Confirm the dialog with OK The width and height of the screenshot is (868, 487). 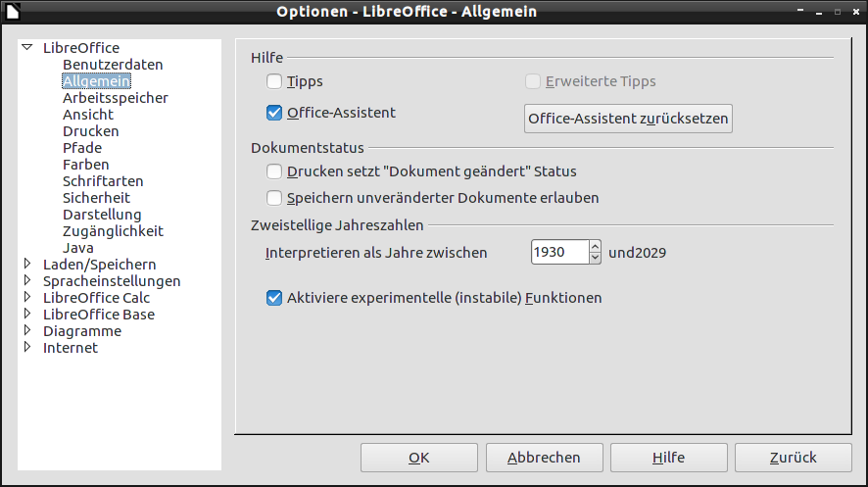tap(419, 458)
